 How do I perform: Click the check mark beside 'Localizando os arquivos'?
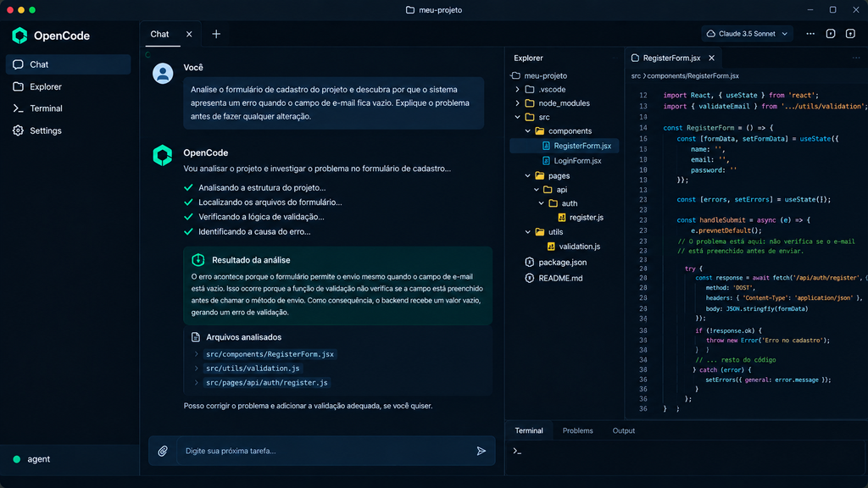click(188, 202)
